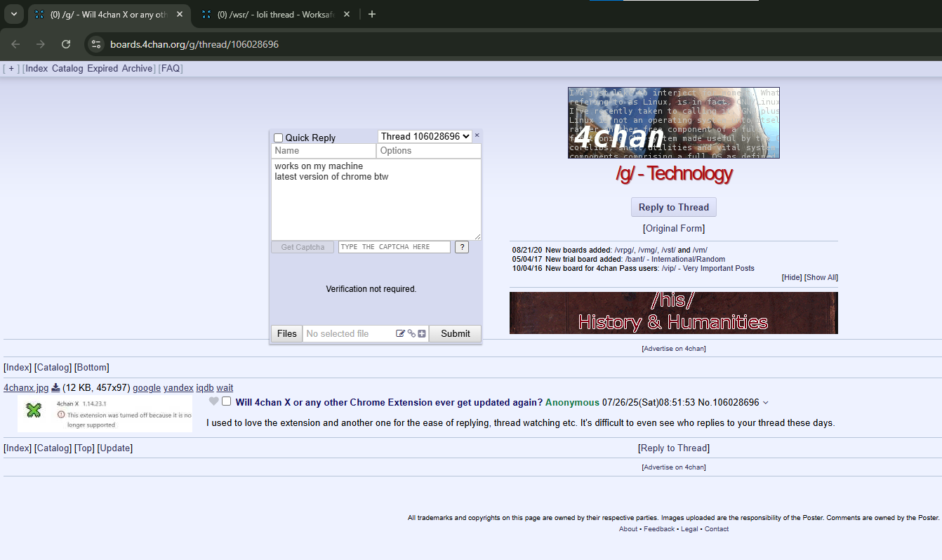Screen dimensions: 942x560
Task: Click the bracketed [Reply to Thread] bottom link
Action: tap(674, 448)
